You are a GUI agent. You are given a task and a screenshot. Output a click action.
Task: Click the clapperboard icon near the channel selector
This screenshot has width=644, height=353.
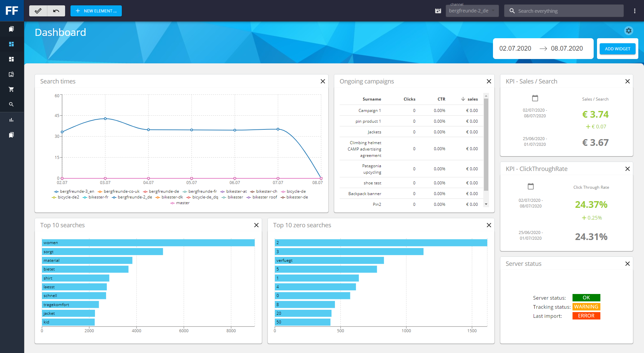[x=438, y=11]
